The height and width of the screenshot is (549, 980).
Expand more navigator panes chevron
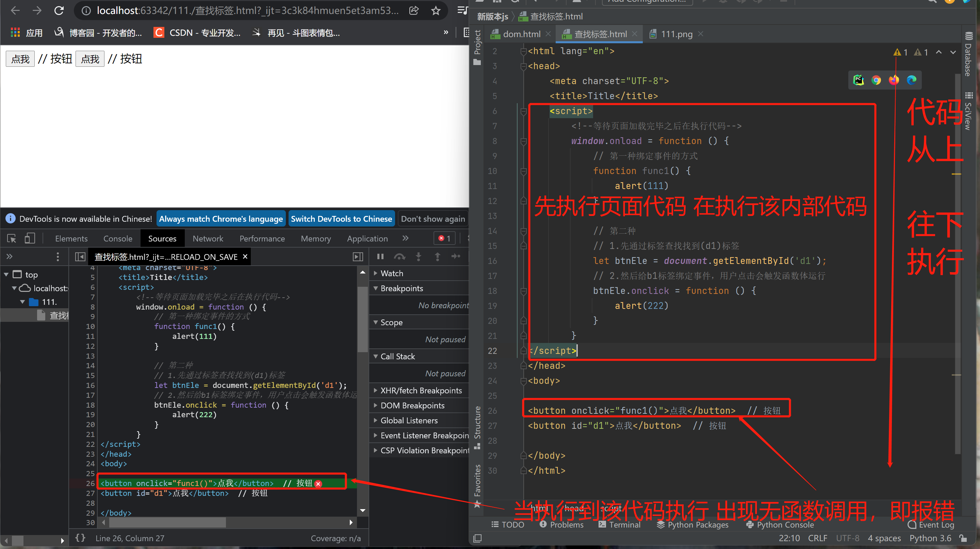click(10, 256)
